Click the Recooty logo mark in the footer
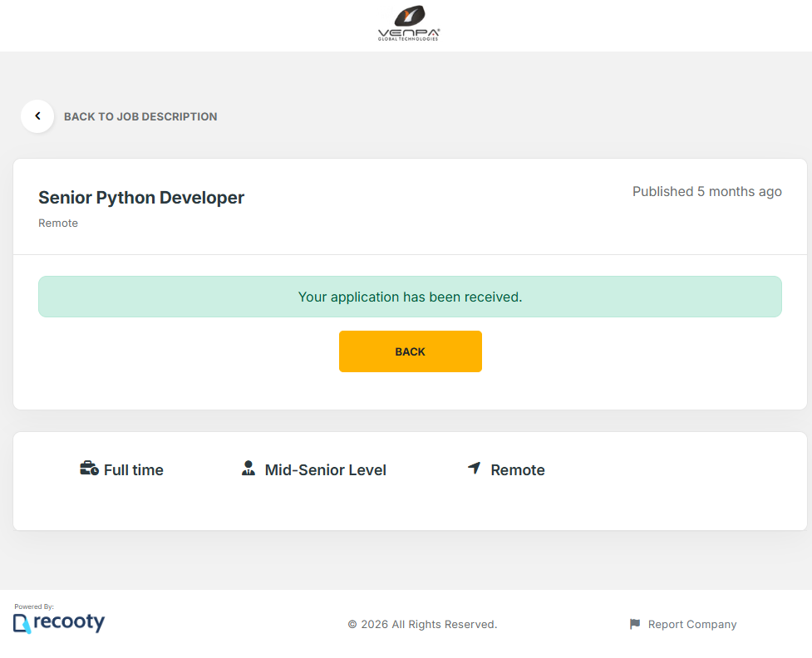 22,624
